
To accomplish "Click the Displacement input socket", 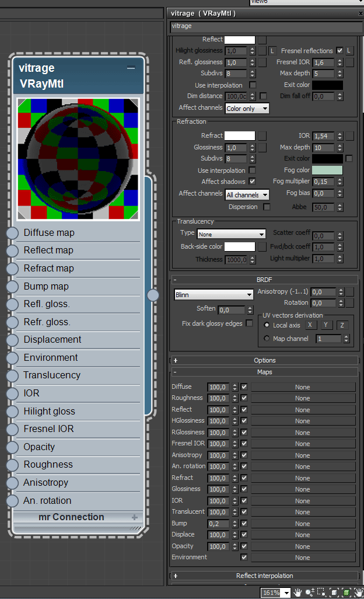I will coord(12,340).
